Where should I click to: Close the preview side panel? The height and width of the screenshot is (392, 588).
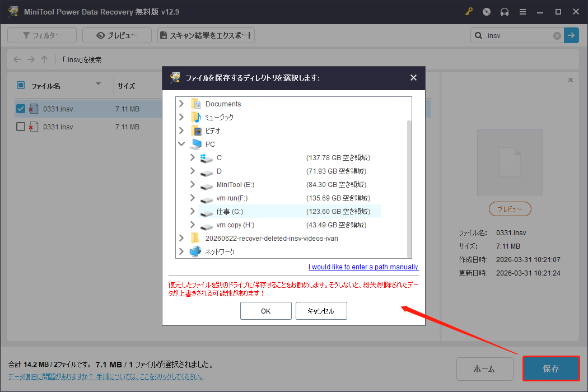pyautogui.click(x=571, y=80)
